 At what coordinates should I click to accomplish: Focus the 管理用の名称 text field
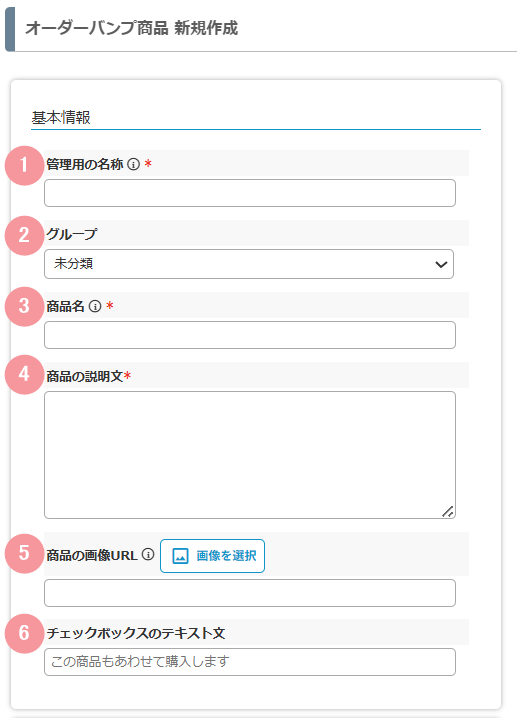[x=250, y=193]
